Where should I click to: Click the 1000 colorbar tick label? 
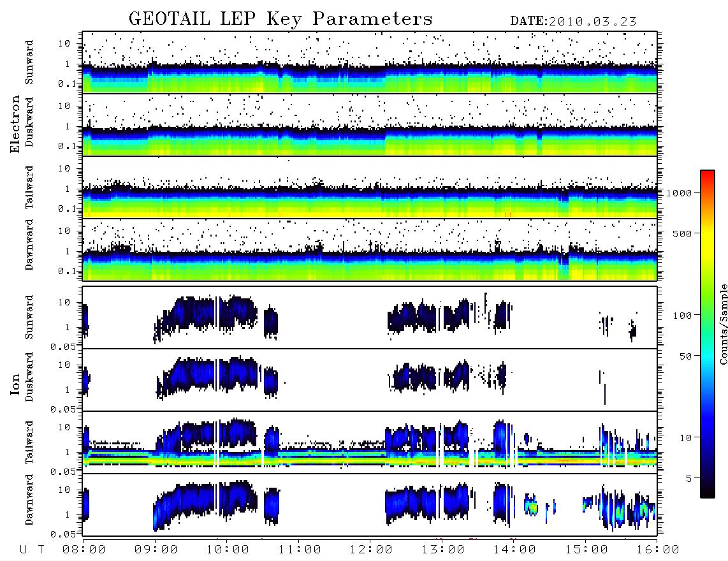click(680, 193)
